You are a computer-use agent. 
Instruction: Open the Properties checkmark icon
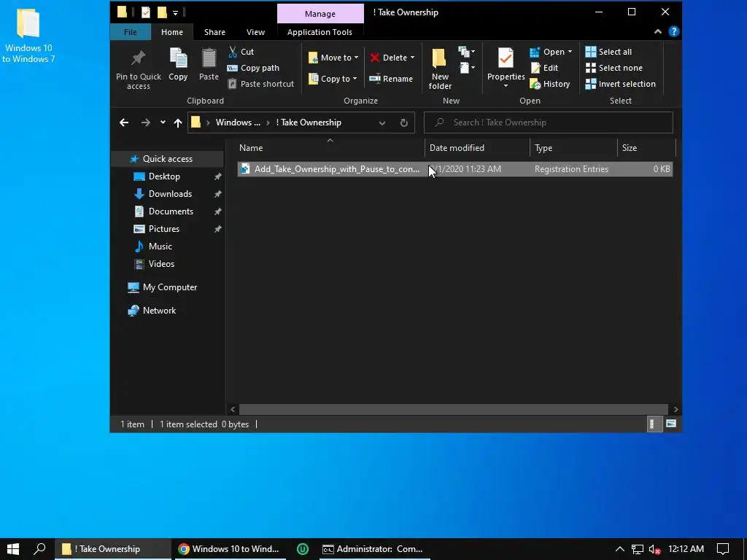pos(506,58)
